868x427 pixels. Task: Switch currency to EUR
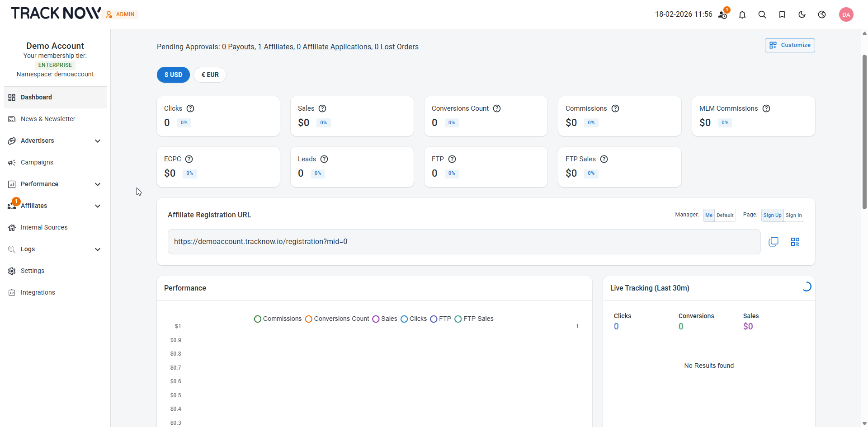pyautogui.click(x=210, y=75)
